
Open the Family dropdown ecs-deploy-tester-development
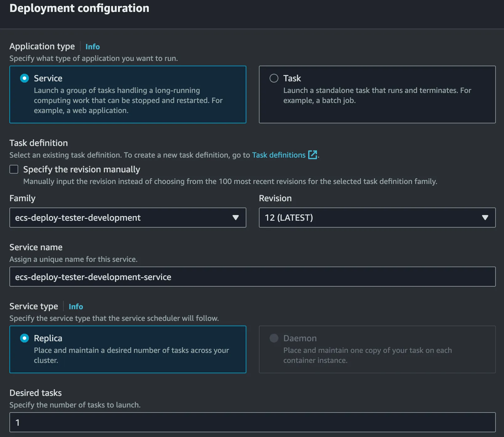[x=122, y=218]
